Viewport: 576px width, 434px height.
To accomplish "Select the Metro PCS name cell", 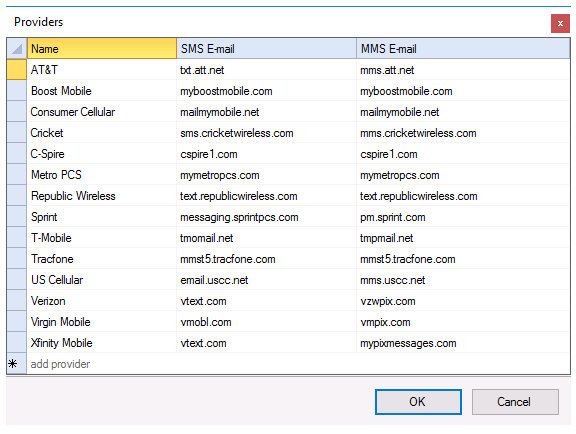I will tap(102, 175).
